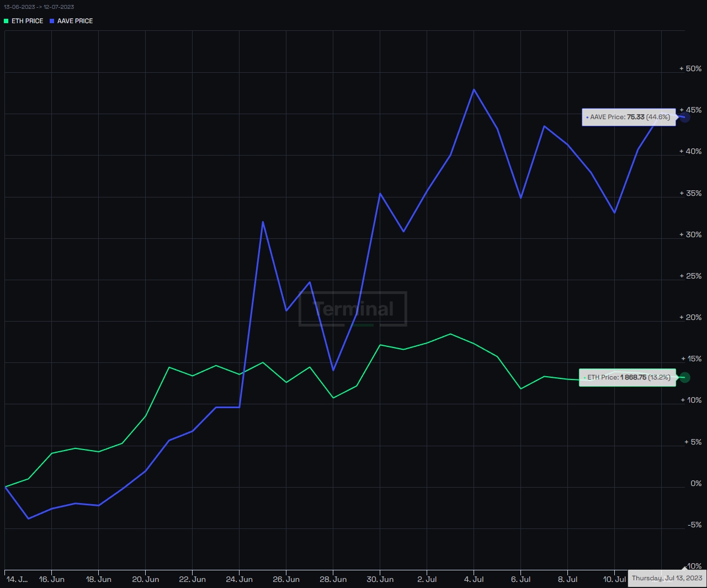Screen dimensions: 707x588
Task: Toggle the AAVE PRICE legend series
Action: tap(71, 21)
